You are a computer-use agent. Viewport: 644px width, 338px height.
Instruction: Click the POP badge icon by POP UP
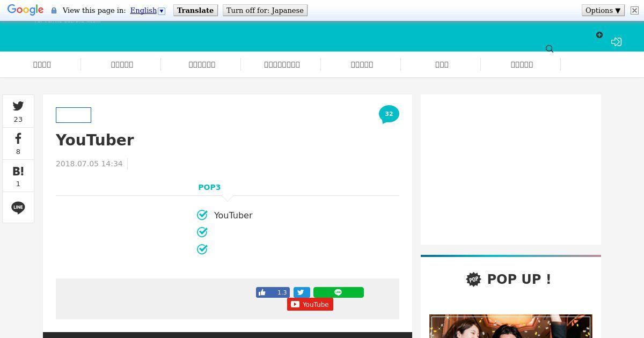tap(473, 279)
